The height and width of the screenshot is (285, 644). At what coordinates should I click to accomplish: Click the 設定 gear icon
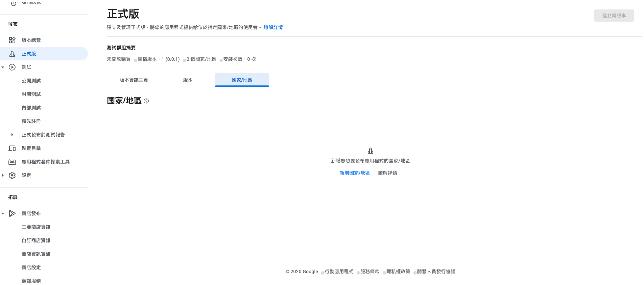pos(12,175)
